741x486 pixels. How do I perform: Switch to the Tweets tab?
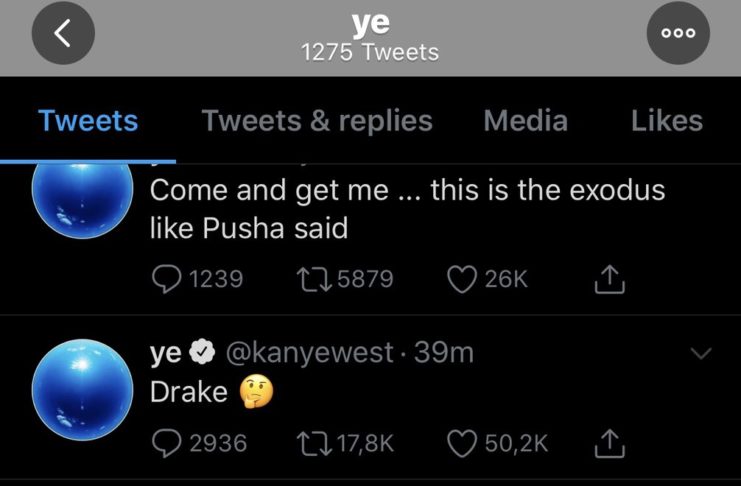click(x=88, y=122)
